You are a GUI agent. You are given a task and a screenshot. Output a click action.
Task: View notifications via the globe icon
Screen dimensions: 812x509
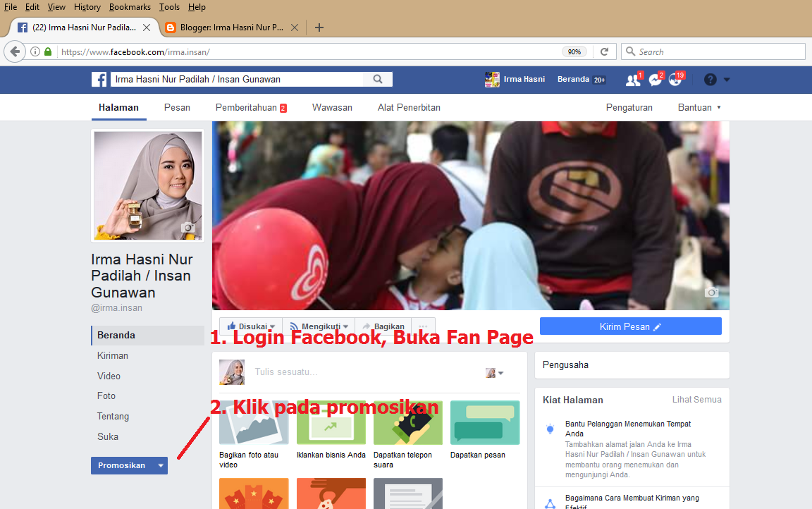pyautogui.click(x=675, y=79)
